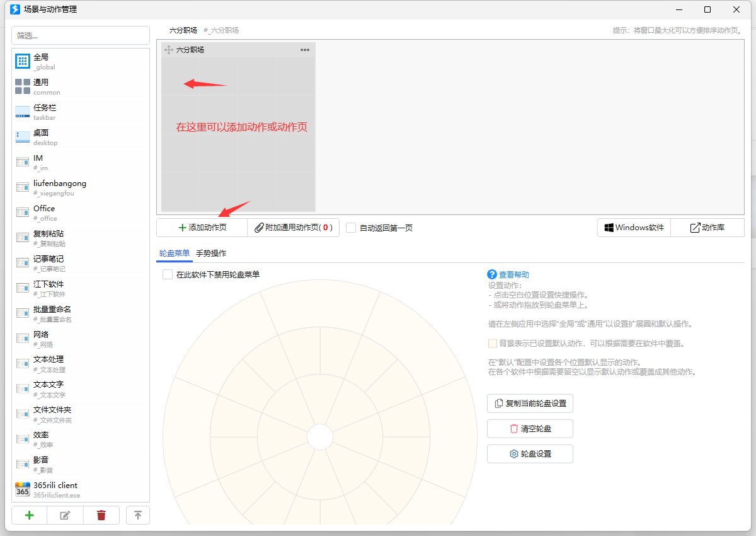Switch to 轮盘菜单 tab
The height and width of the screenshot is (536, 756).
click(x=175, y=253)
